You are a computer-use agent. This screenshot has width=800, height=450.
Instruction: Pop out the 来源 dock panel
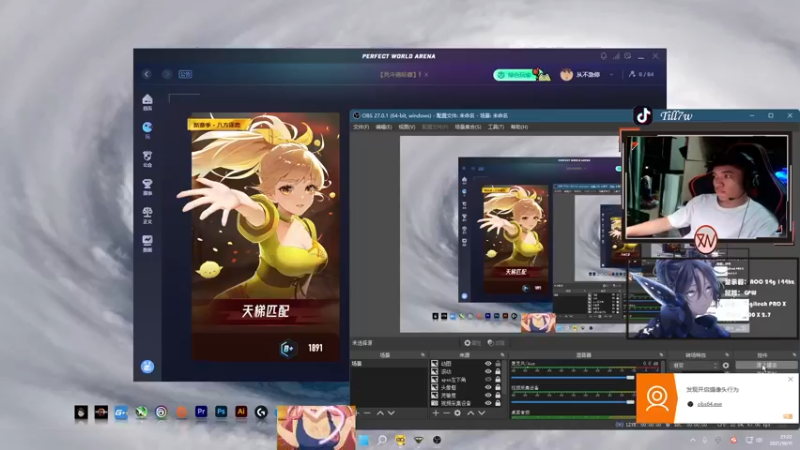pos(503,355)
